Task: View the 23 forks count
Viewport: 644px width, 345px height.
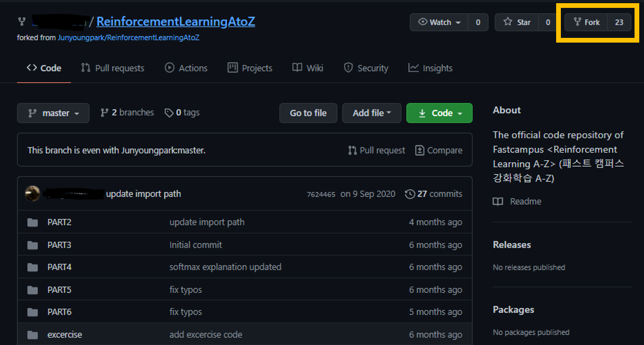Action: coord(619,22)
